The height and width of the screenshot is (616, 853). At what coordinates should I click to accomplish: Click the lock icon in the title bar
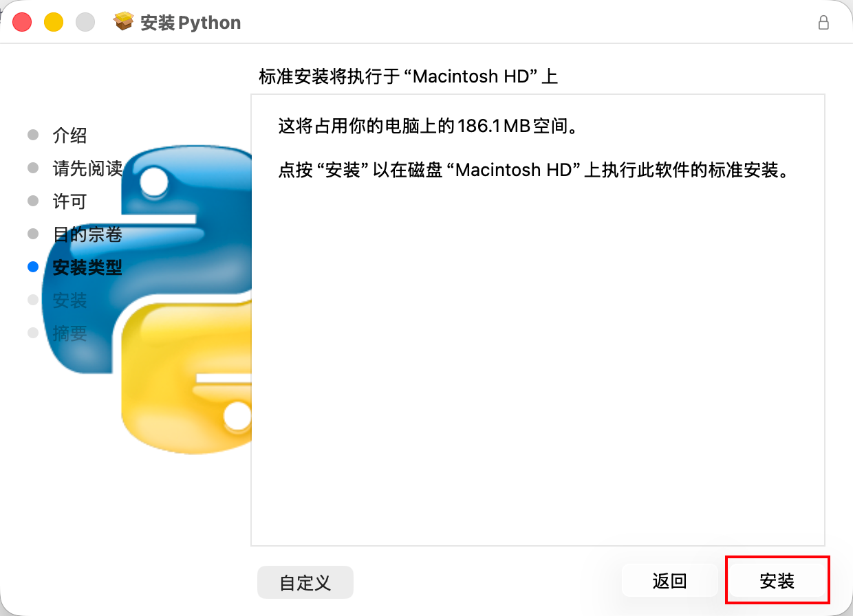(823, 22)
